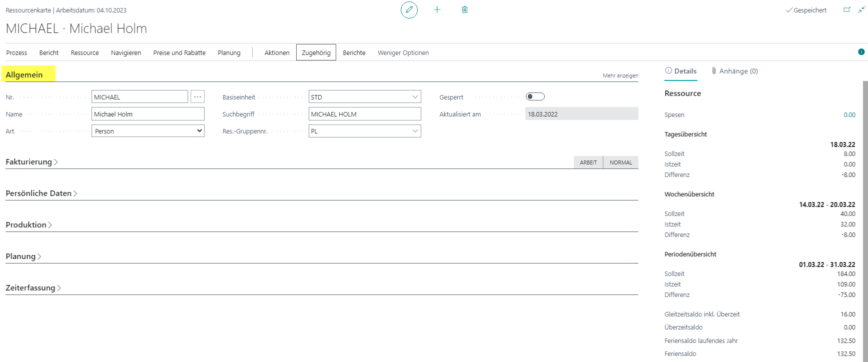Click into the Suchbegriff input field
868x362 pixels.
365,114
